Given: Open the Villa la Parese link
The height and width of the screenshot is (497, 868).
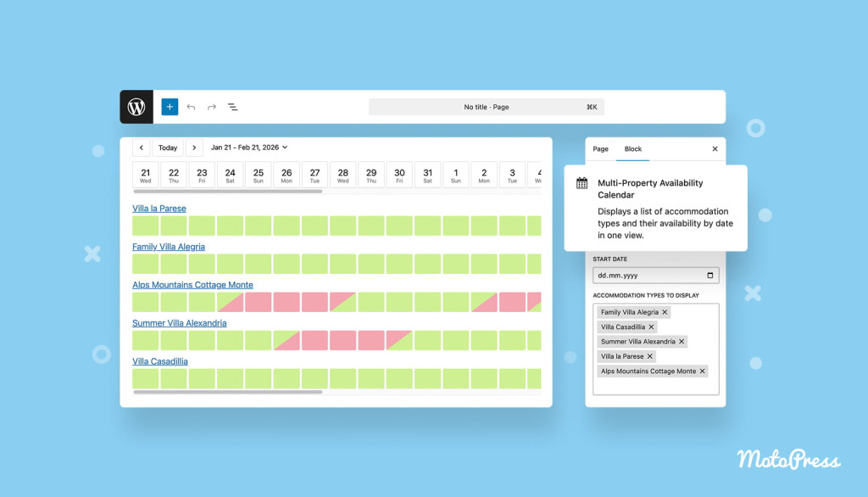Looking at the screenshot, I should click(159, 209).
